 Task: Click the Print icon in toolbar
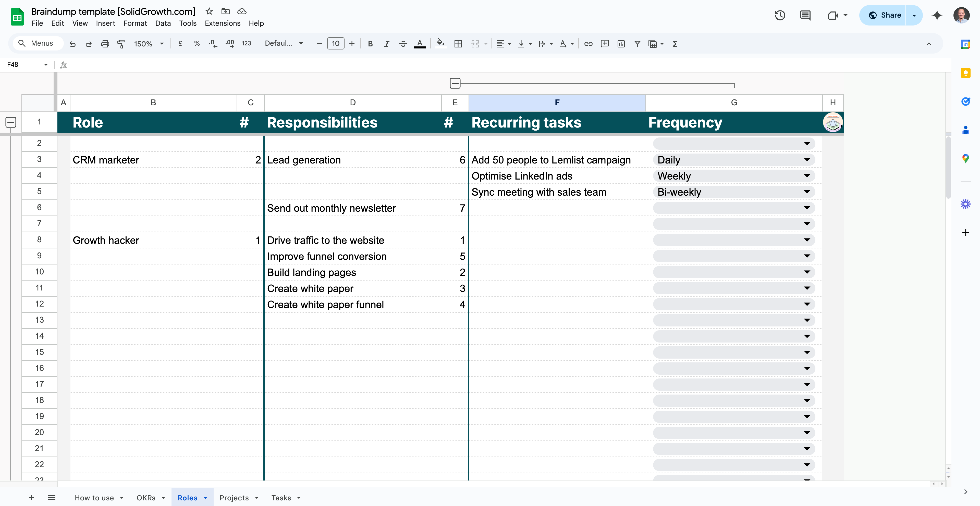click(105, 44)
